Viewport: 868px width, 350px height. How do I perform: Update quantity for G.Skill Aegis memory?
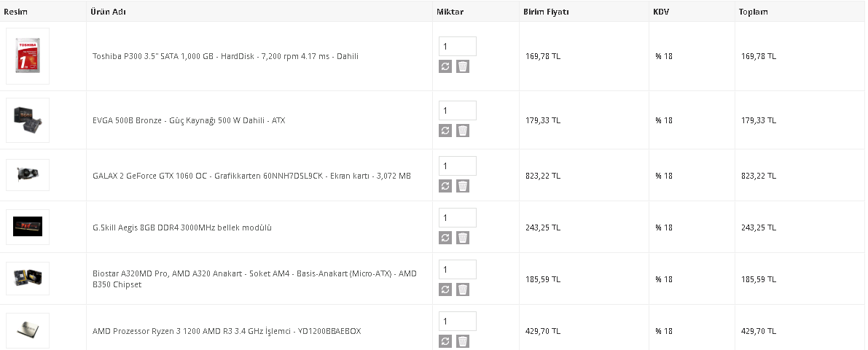445,238
